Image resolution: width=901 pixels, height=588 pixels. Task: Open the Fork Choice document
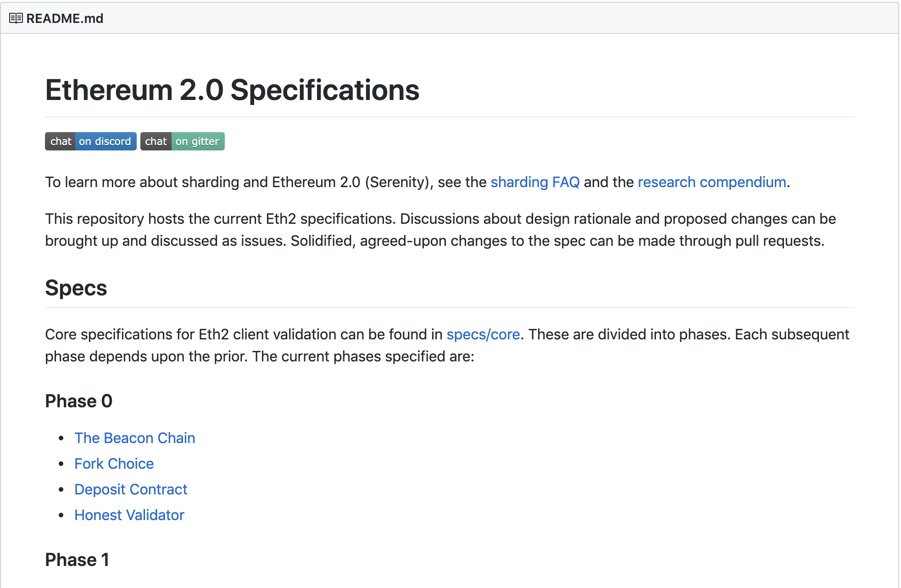(114, 464)
